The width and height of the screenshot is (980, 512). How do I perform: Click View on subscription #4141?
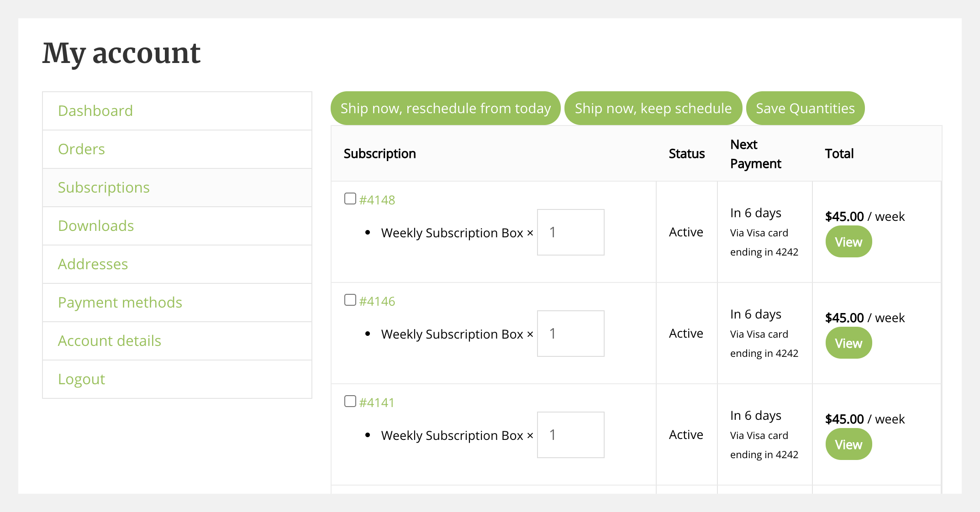[848, 444]
